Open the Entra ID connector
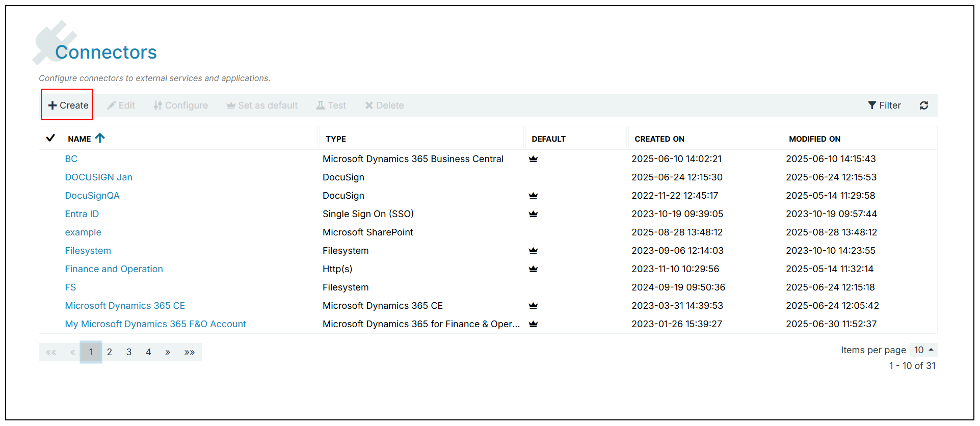 pyautogui.click(x=82, y=214)
